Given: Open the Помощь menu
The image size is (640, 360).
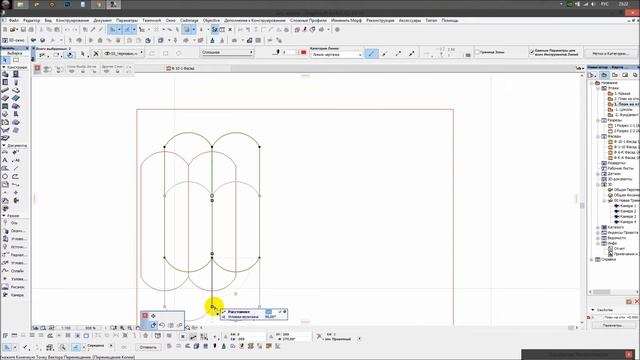Looking at the screenshot, I should pyautogui.click(x=450, y=20).
